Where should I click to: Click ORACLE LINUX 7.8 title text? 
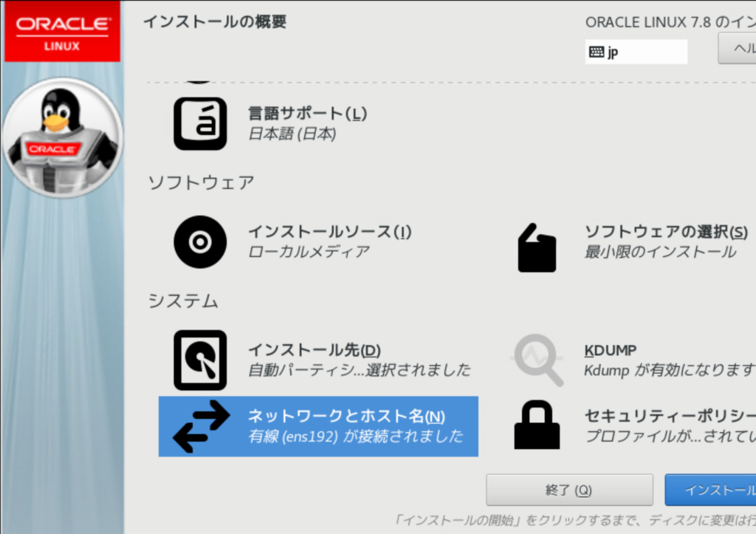click(670, 22)
